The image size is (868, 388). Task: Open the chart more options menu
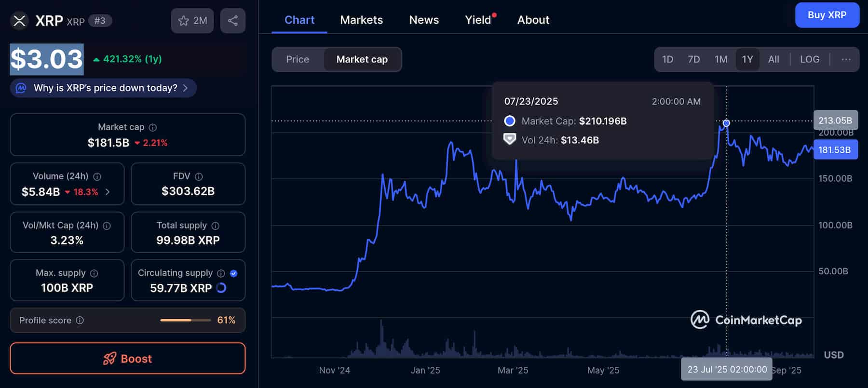[x=846, y=59]
